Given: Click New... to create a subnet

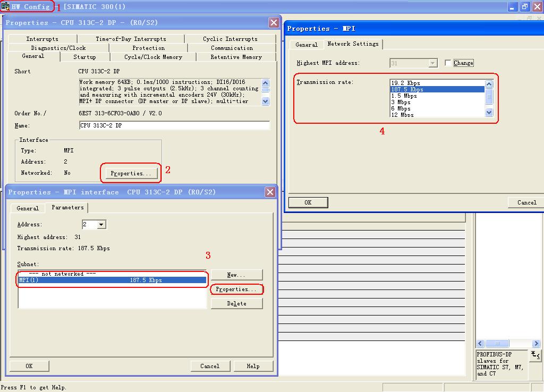Looking at the screenshot, I should coord(236,275).
